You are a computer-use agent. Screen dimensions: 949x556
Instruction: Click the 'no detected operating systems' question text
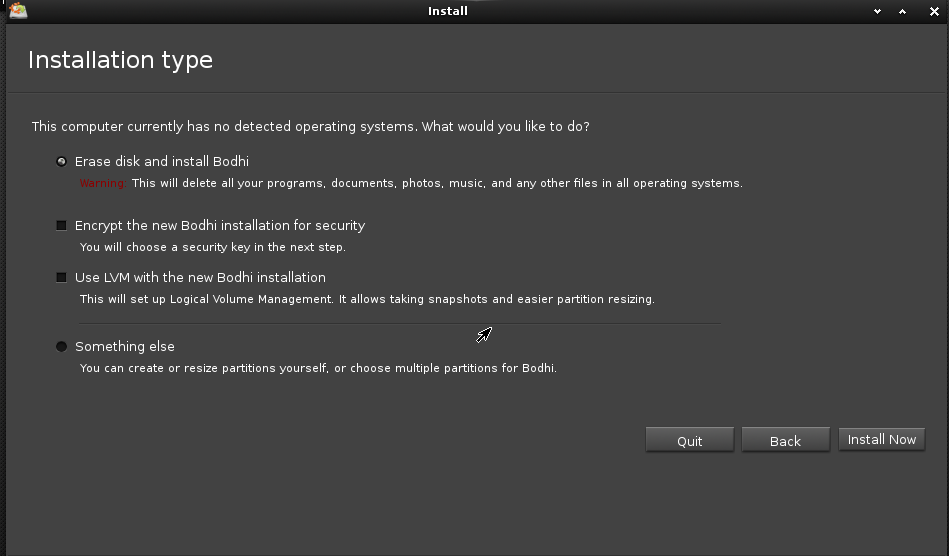tap(310, 126)
